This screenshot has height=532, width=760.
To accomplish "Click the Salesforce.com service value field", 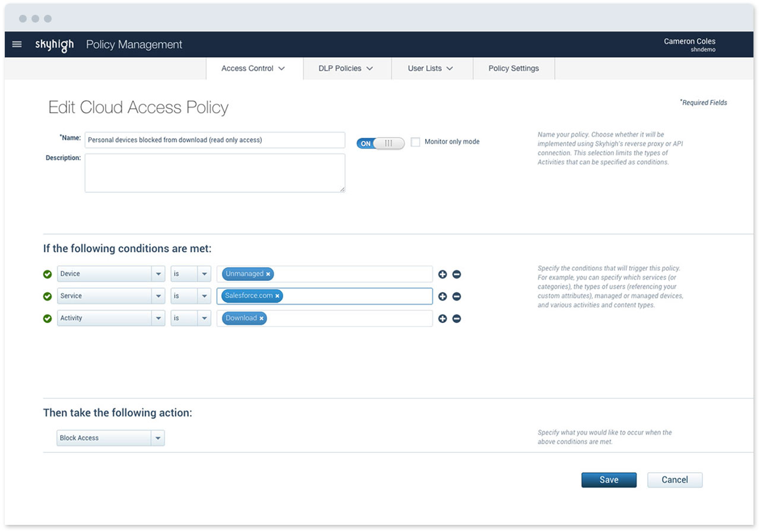I will (x=325, y=296).
